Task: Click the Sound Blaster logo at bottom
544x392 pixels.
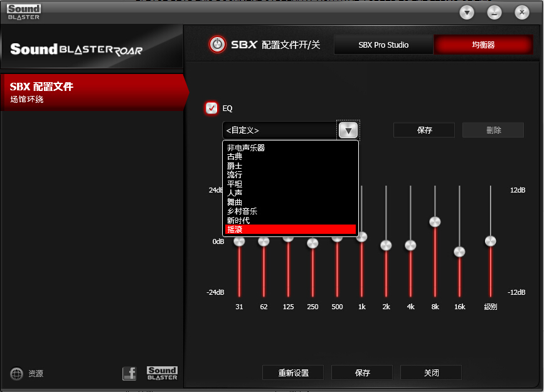Action: click(162, 373)
